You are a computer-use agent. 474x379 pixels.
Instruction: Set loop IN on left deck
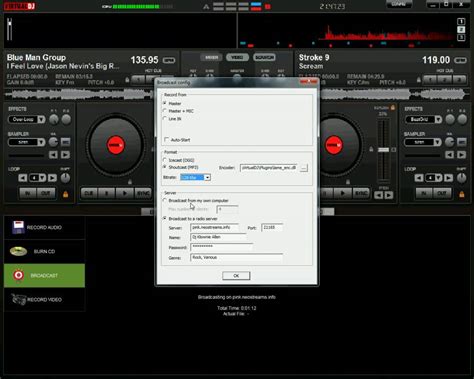pos(27,193)
